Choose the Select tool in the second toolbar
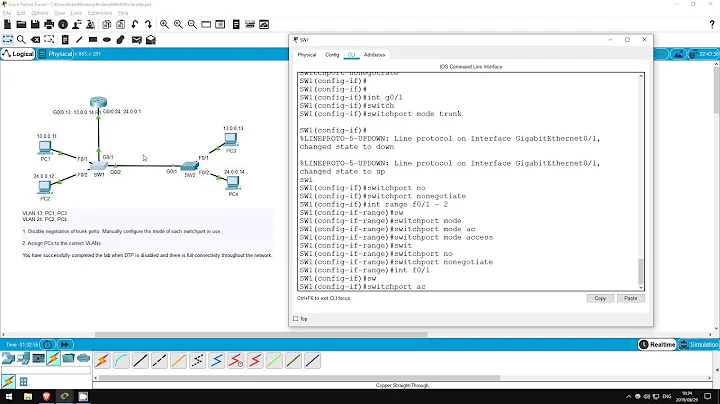 click(8, 39)
